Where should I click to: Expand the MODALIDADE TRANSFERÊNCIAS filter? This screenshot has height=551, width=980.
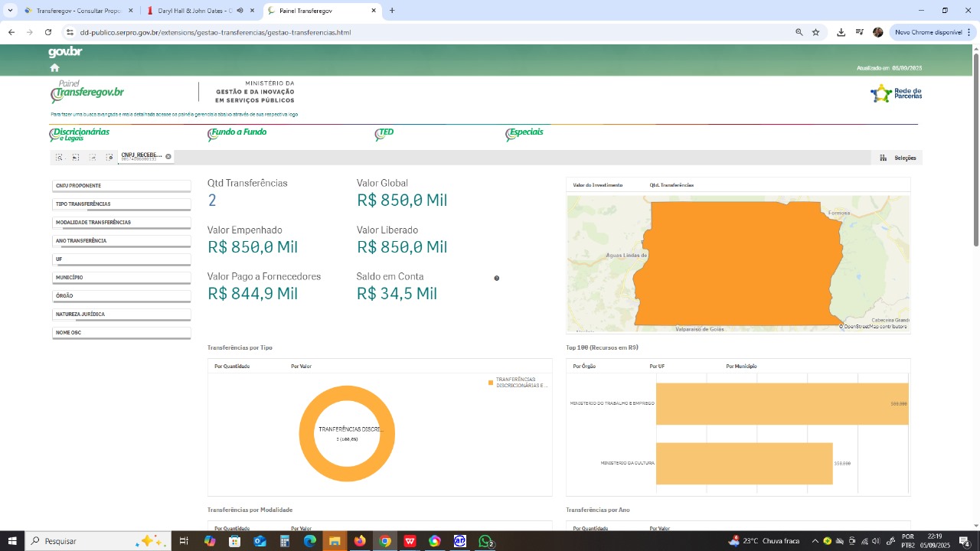[x=121, y=223]
